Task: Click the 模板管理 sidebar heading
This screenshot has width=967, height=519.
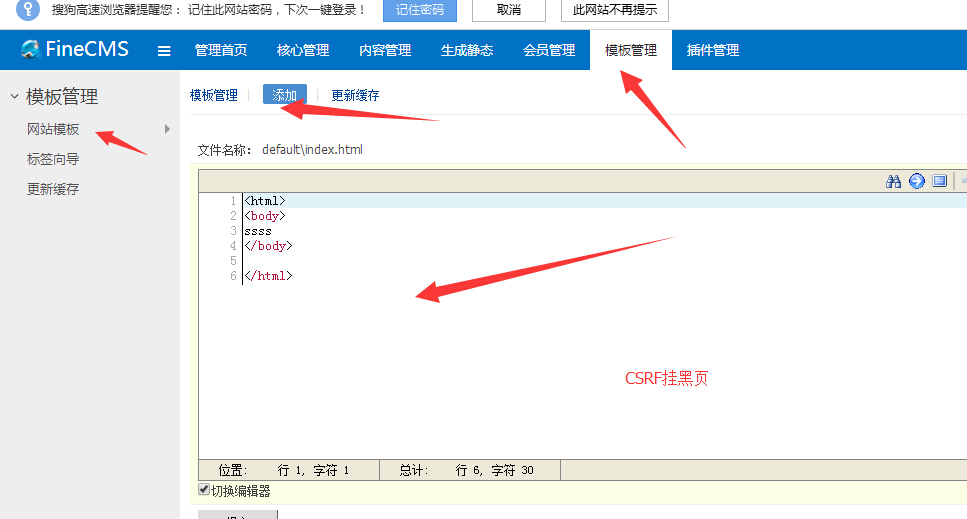Action: click(62, 96)
